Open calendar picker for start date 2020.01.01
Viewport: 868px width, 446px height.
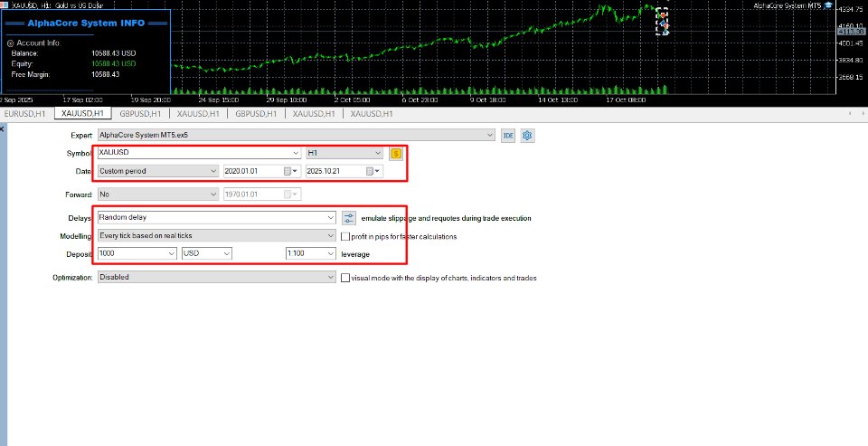[x=291, y=172]
